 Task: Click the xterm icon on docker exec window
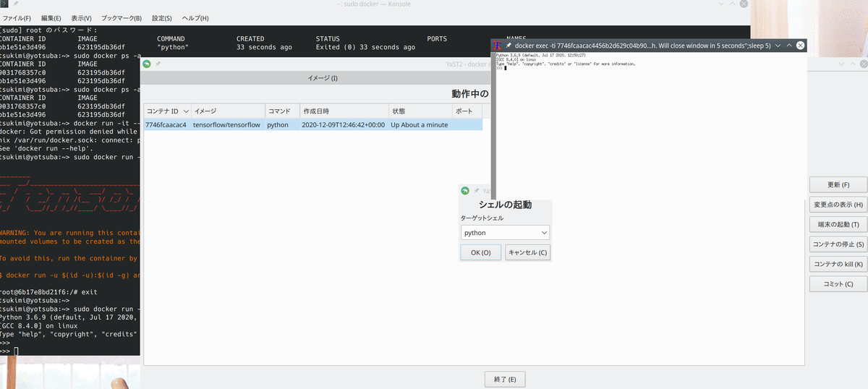[498, 46]
